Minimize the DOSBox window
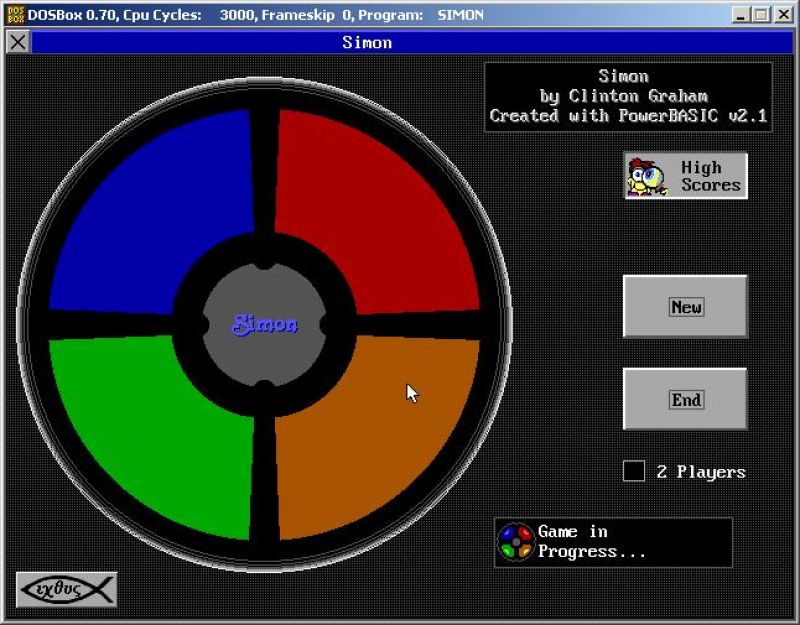Viewport: 800px width, 625px height. click(x=740, y=15)
